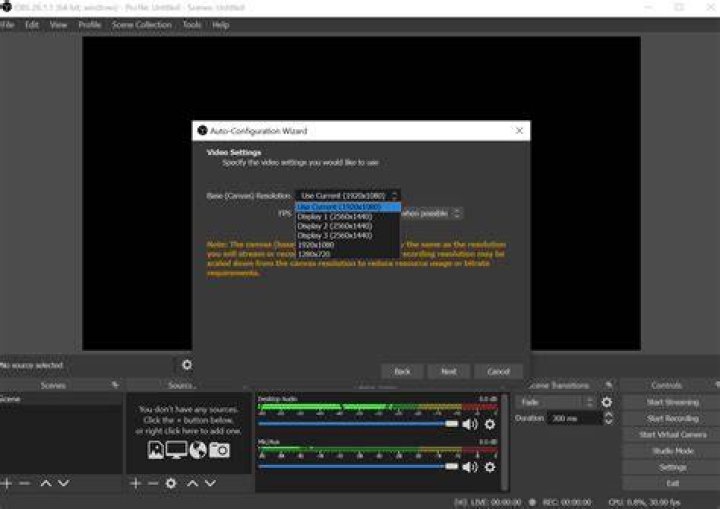Click the image source icon in Sources
Screen dimensions: 720x509
tap(156, 450)
